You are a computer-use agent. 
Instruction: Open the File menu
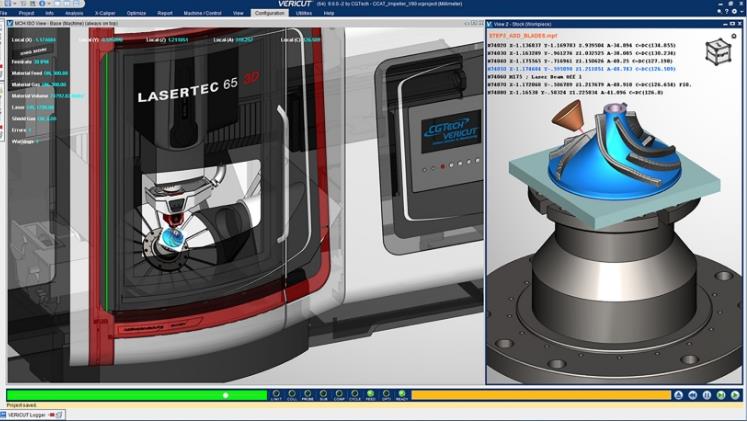pos(4,13)
